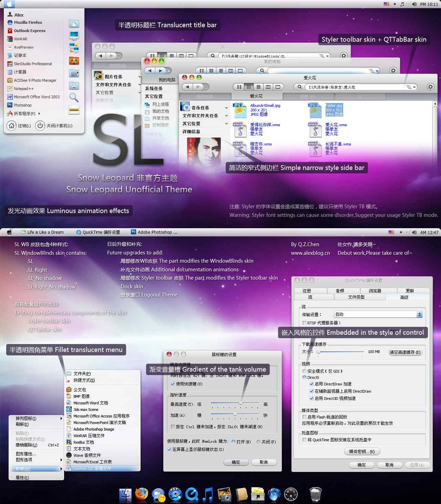Click the Finder icon in the dock
Viewport: 441px width, 504px height.
tap(125, 494)
